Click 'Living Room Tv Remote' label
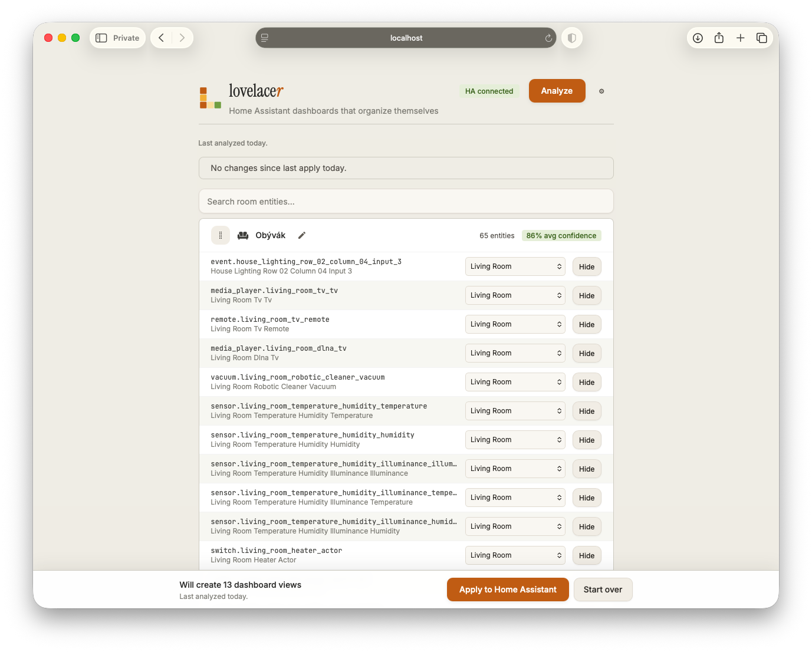The height and width of the screenshot is (652, 812). pyautogui.click(x=250, y=329)
